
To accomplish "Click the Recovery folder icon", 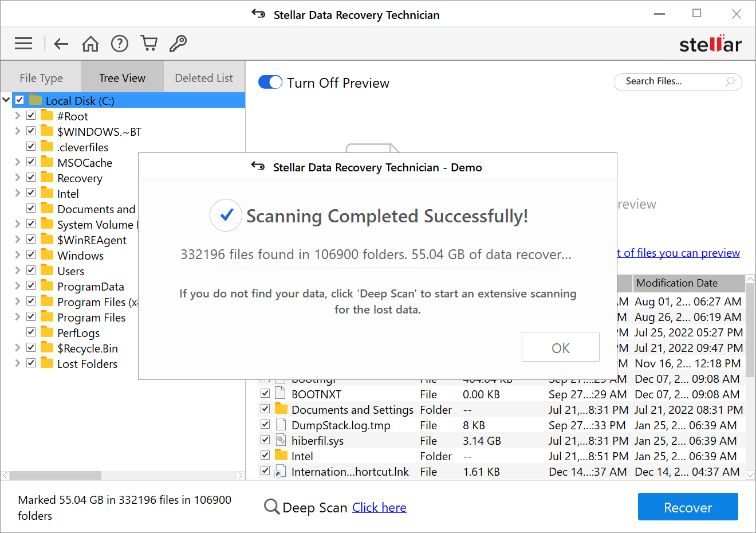I will [47, 178].
